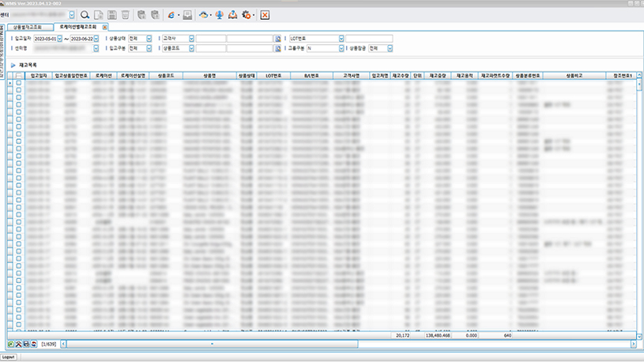The width and height of the screenshot is (644, 362).
Task: Click the magnifier search icon in toolbar
Action: click(x=85, y=15)
